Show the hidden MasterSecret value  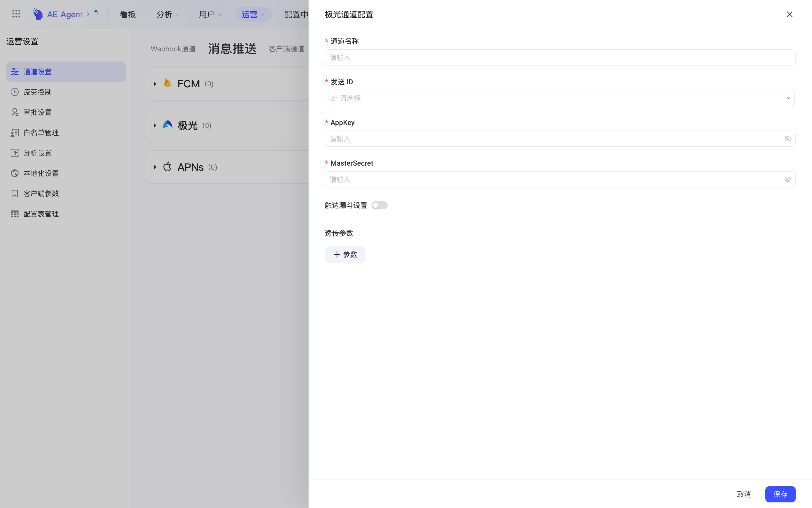pyautogui.click(x=787, y=179)
